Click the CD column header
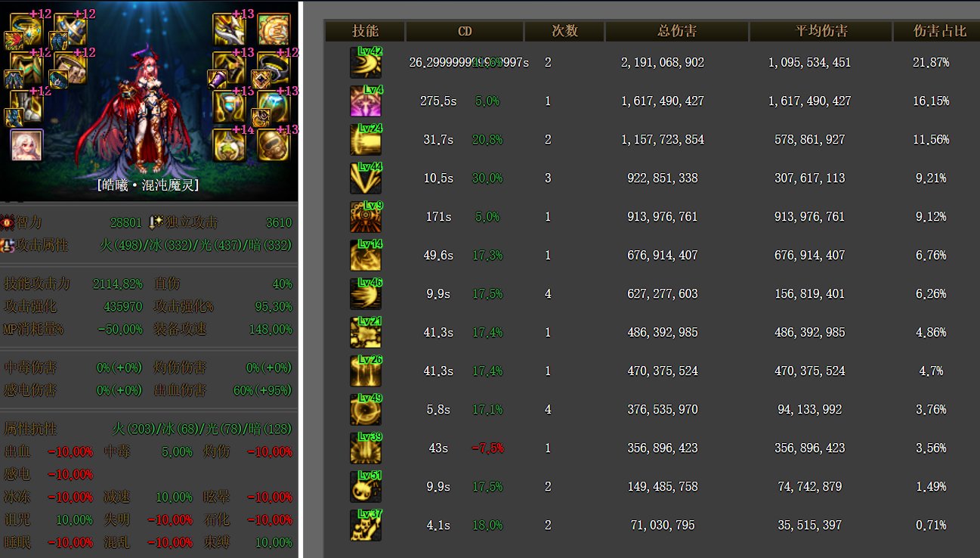Screen dimensions: 980x558 click(465, 31)
